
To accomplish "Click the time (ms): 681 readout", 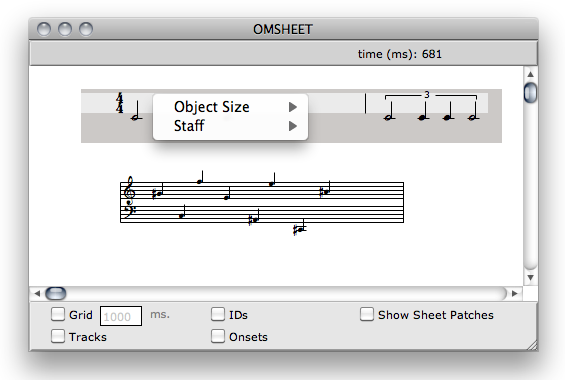I will coord(400,54).
